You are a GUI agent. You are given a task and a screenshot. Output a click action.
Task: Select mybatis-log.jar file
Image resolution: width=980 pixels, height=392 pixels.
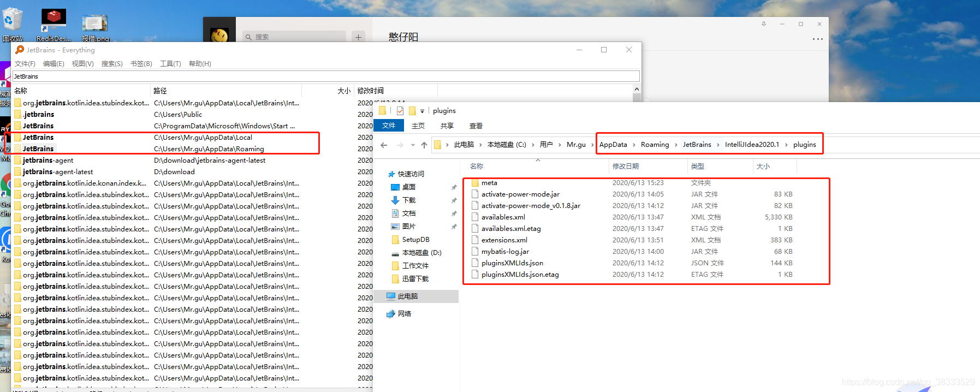pyautogui.click(x=505, y=252)
